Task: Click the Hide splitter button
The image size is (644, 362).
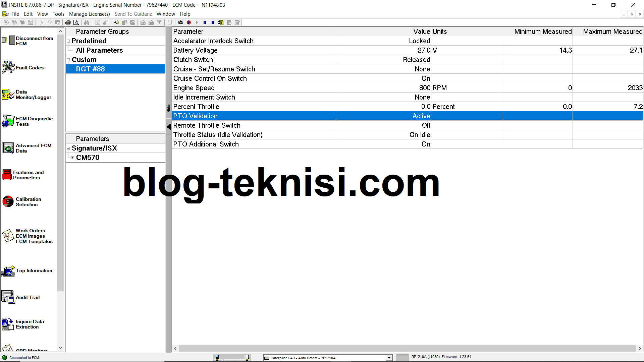Action: 169,108
